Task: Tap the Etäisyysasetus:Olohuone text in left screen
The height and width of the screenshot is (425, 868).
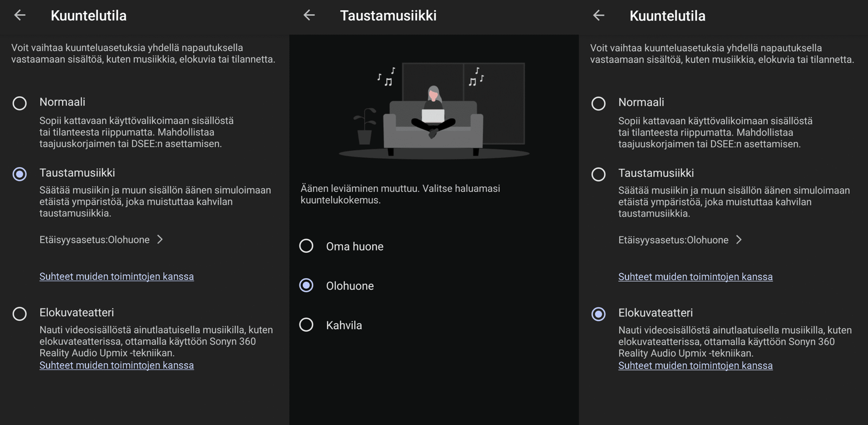Action: point(94,240)
